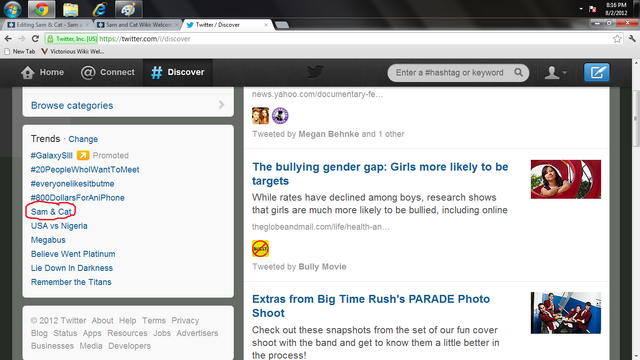This screenshot has height=360, width=640.
Task: Bookmark this page with the star
Action: pos(617,39)
